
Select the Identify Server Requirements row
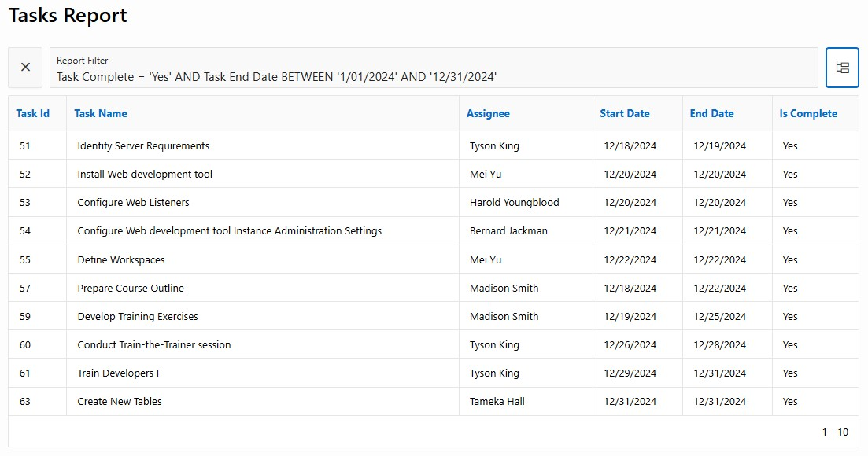[x=434, y=146]
